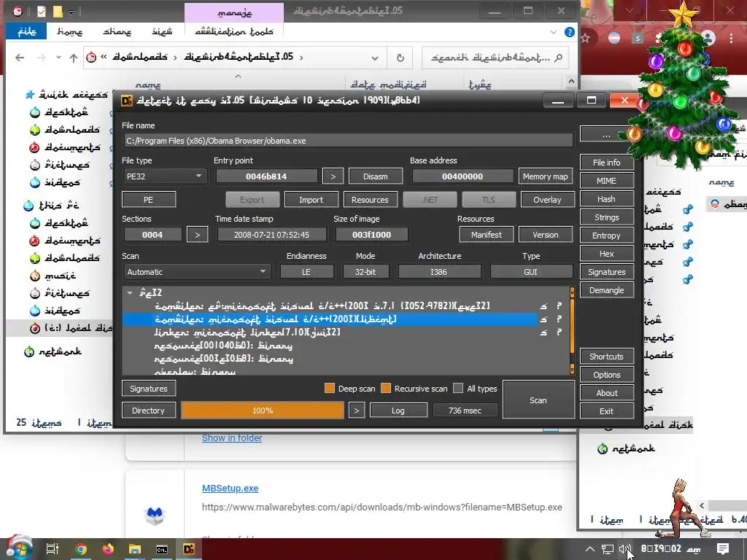747x560 pixels.
Task: Open the Chrome three-dot menu
Action: pyautogui.click(x=731, y=38)
